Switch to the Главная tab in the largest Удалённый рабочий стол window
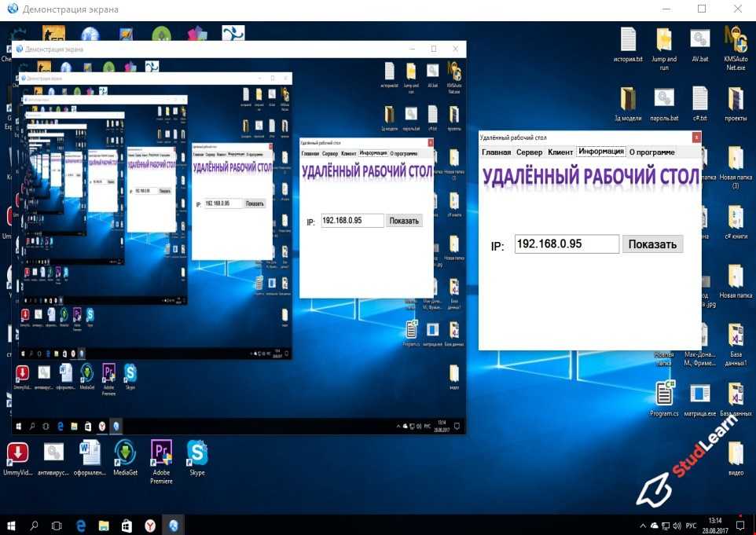The height and width of the screenshot is (535, 756). click(x=496, y=152)
